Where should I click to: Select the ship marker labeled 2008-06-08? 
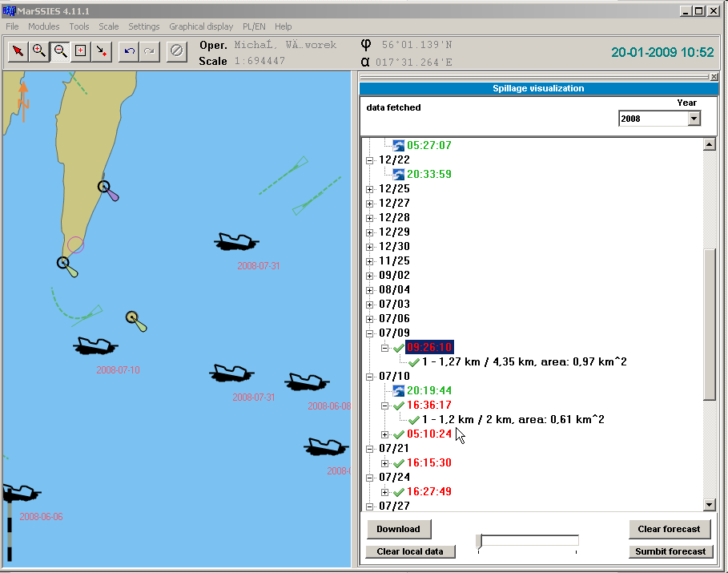(307, 381)
